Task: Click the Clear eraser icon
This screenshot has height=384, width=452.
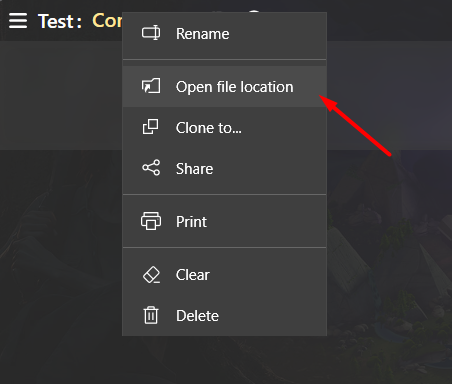Action: click(151, 275)
